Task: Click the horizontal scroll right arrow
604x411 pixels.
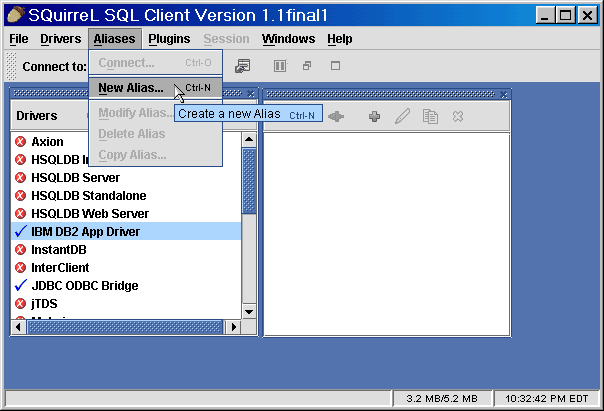Action: (233, 327)
